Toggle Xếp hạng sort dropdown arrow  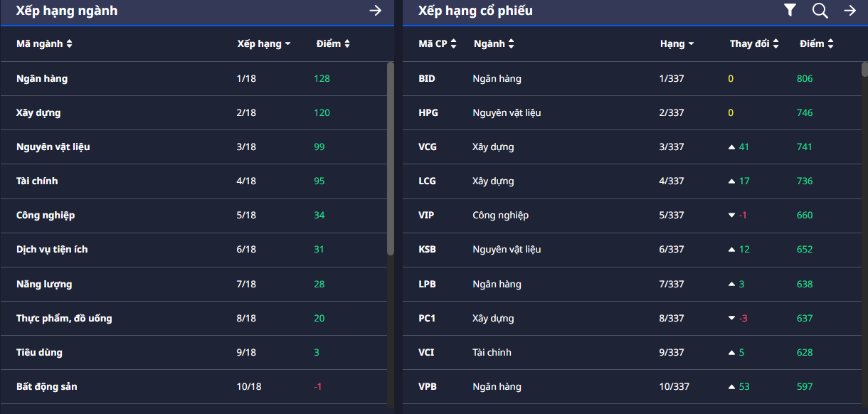(287, 44)
